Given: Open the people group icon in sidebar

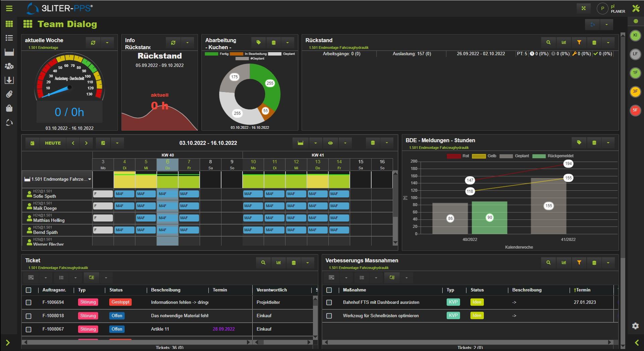Looking at the screenshot, I should (9, 66).
